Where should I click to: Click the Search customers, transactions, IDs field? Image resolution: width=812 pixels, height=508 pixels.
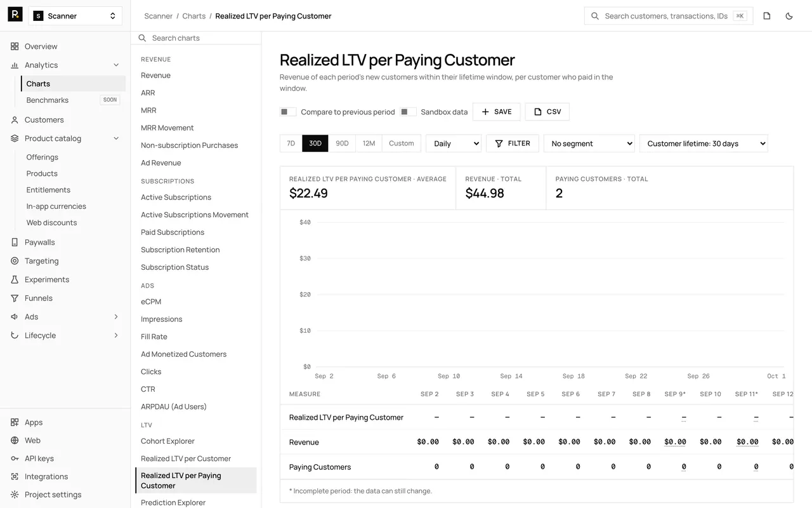[x=669, y=16]
